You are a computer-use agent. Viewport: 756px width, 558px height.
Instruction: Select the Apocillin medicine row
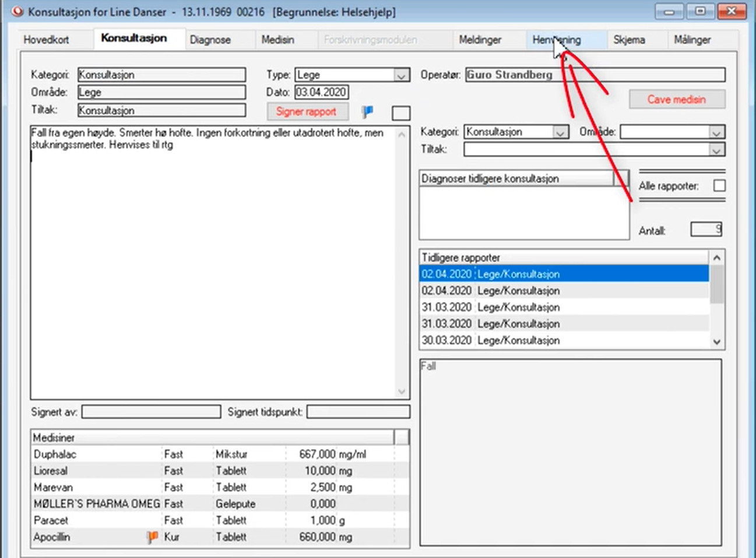[x=220, y=537]
